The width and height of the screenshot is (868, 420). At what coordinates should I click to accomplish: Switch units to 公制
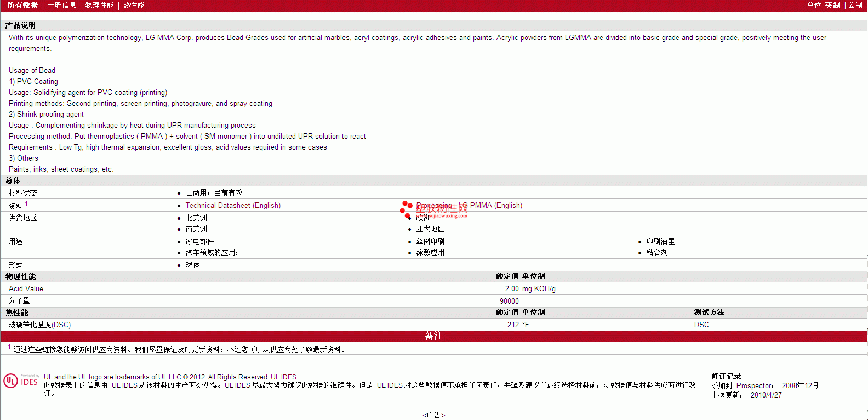click(855, 5)
